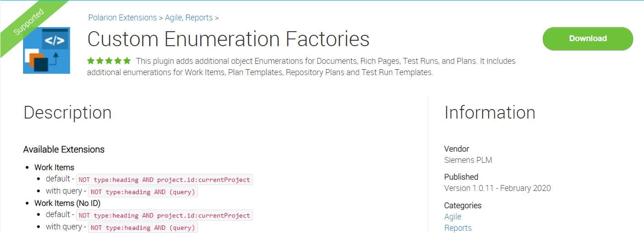644x233 pixels.
Task: Open the Agile link under Categories
Action: tap(452, 217)
